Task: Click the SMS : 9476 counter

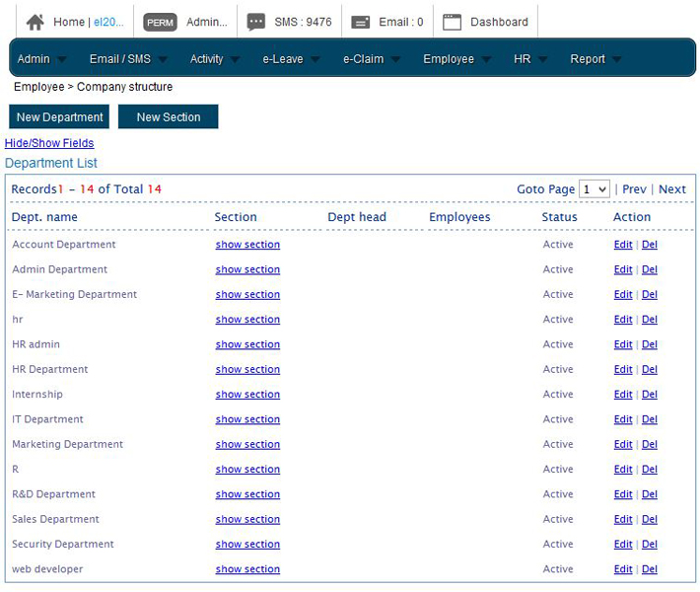Action: click(x=303, y=22)
